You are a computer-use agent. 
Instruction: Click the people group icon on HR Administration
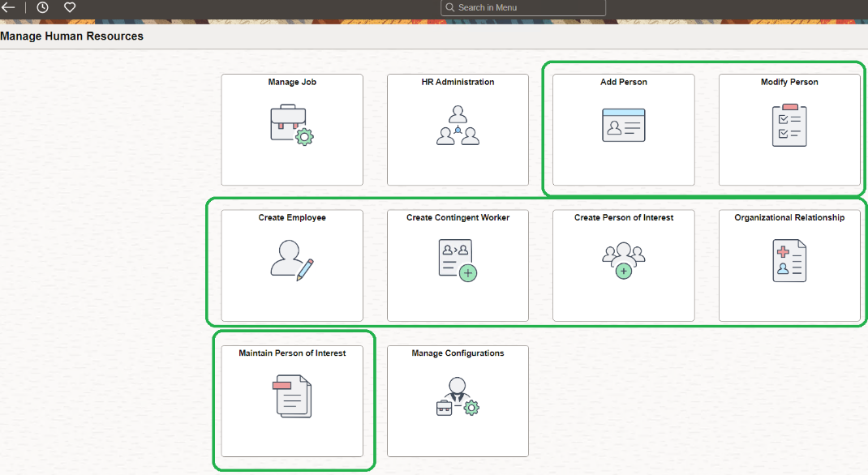pyautogui.click(x=458, y=126)
